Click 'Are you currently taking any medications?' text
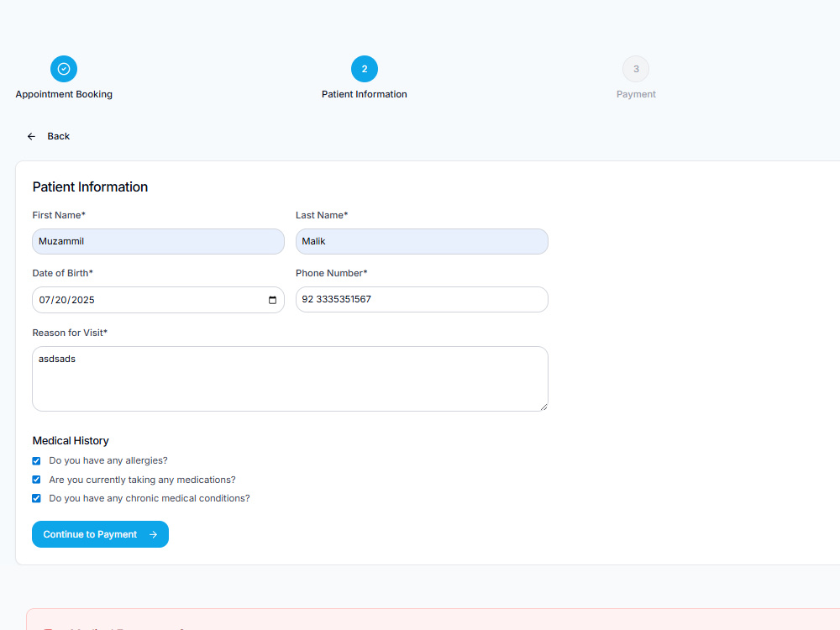The image size is (840, 630). [x=142, y=480]
